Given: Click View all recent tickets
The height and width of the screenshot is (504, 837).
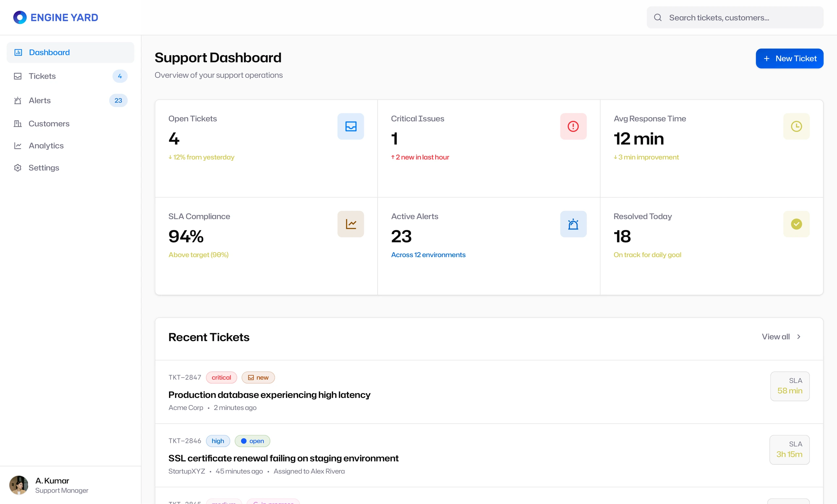Looking at the screenshot, I should [776, 337].
